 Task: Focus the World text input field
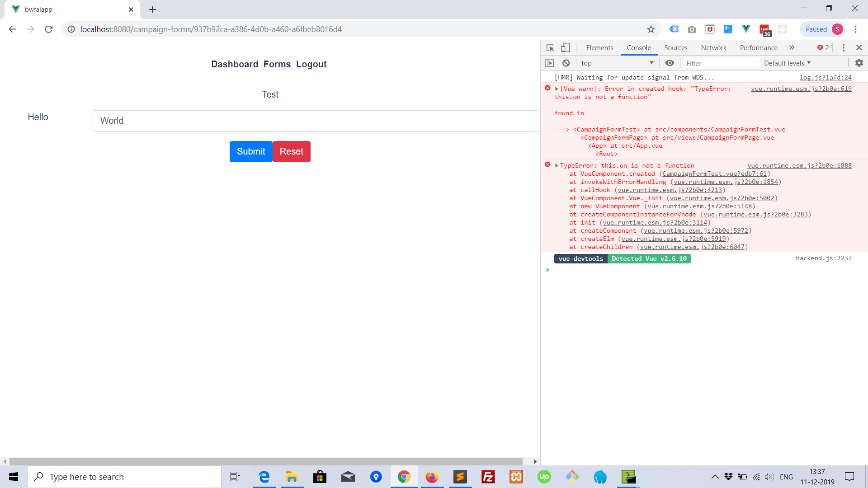point(316,121)
